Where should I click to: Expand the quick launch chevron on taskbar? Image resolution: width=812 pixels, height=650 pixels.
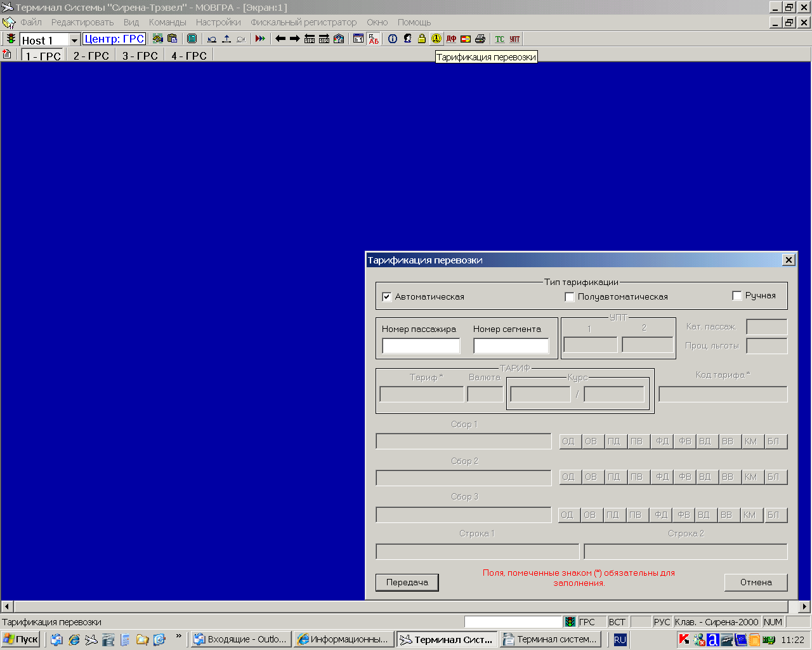pos(179,635)
